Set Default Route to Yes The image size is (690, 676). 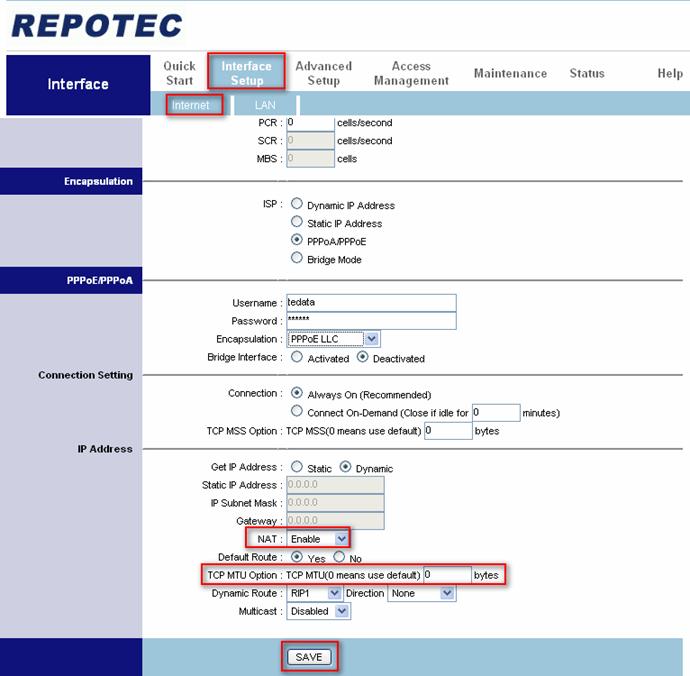tap(297, 557)
